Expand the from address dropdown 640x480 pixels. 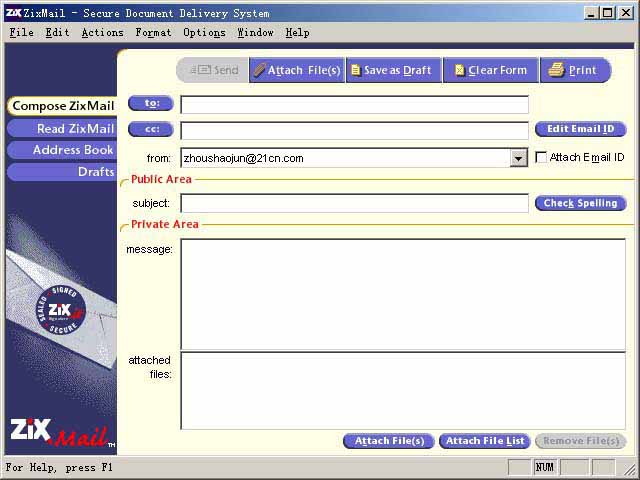(518, 158)
